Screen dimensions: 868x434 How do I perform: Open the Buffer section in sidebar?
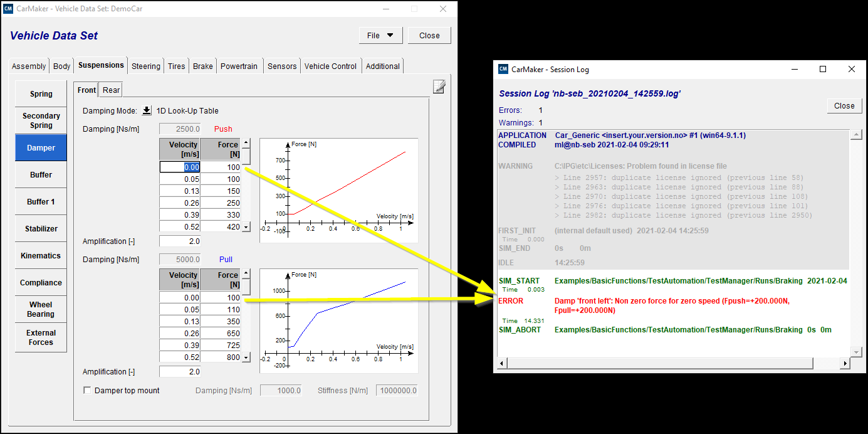(x=41, y=175)
